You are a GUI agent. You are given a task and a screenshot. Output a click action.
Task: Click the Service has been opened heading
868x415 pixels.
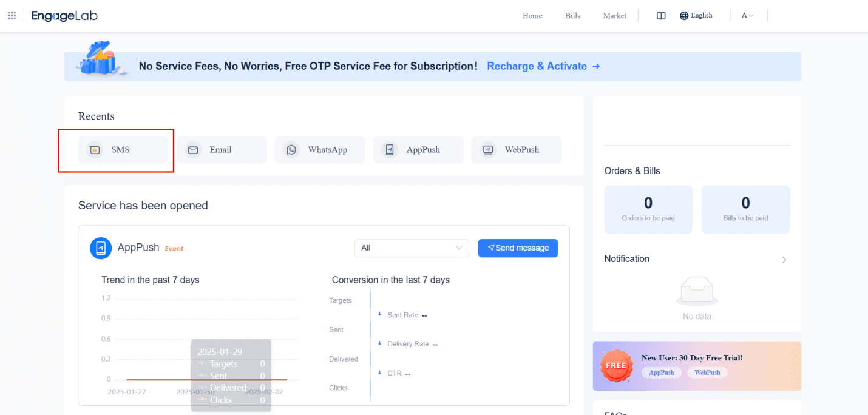(x=143, y=206)
